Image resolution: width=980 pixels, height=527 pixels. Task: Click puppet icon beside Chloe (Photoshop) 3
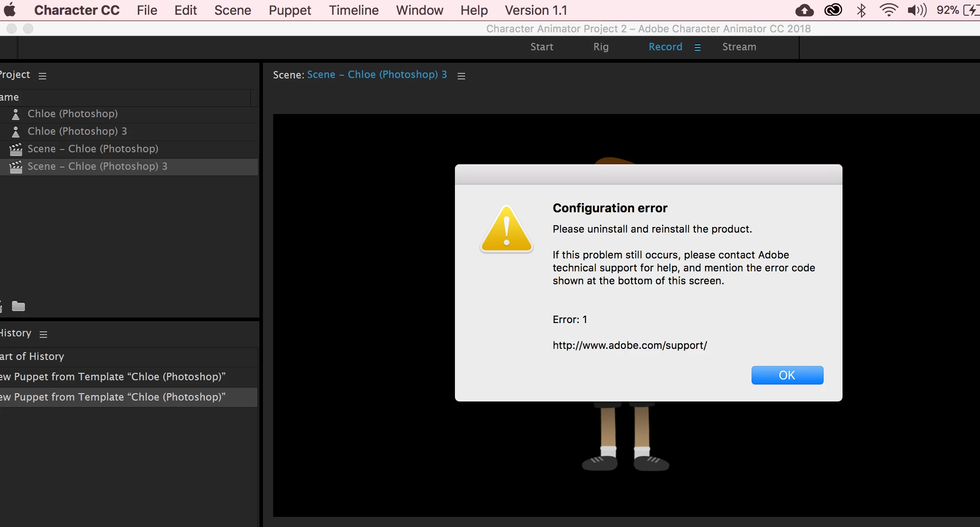pos(16,132)
